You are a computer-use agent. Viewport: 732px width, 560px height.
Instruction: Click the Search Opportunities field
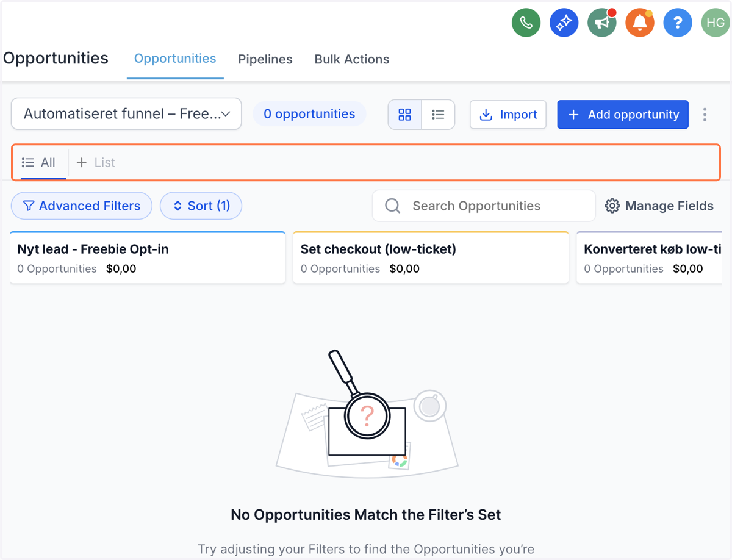(x=484, y=206)
